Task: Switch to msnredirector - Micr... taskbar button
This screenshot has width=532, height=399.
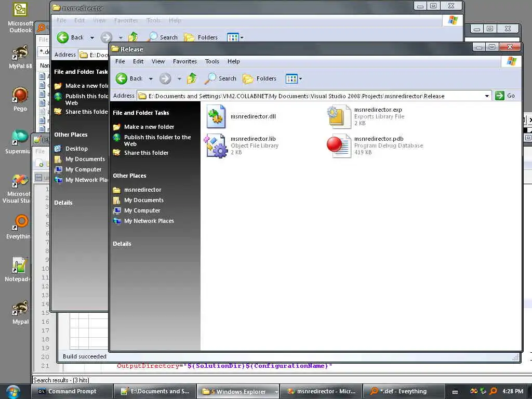Action: click(x=321, y=392)
